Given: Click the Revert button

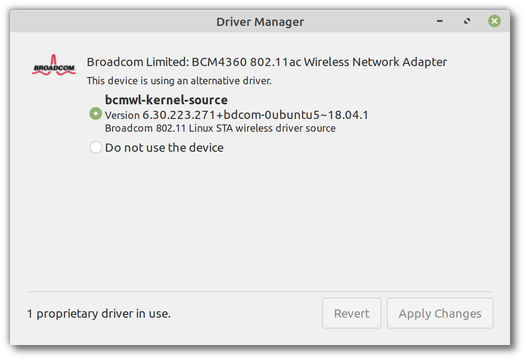Looking at the screenshot, I should pyautogui.click(x=351, y=313).
